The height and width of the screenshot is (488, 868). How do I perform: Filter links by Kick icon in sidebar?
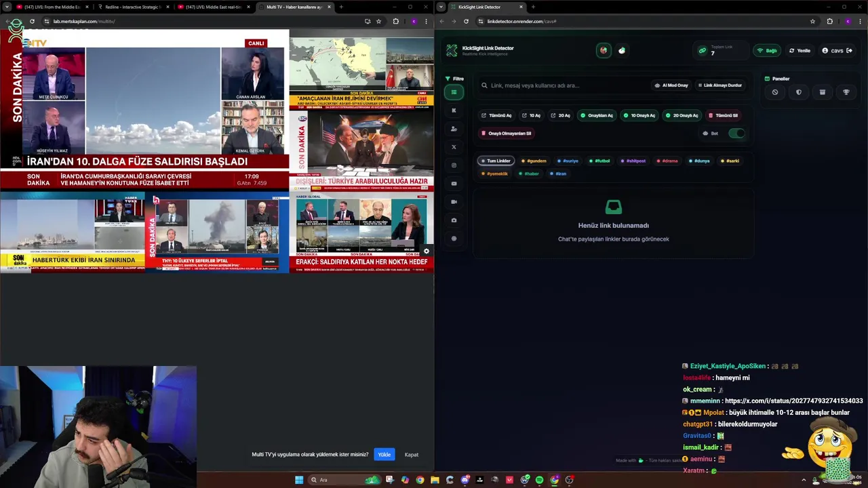click(454, 110)
